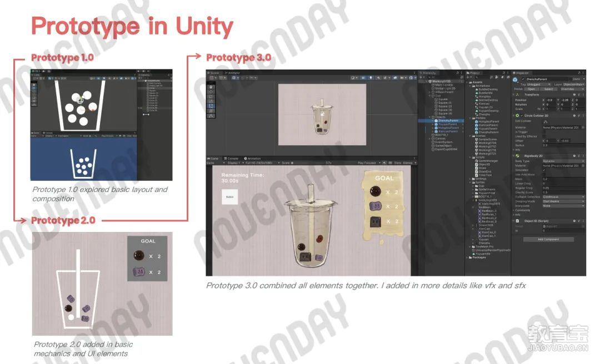This screenshot has height=364, width=600.
Task: Select EventSystem in the Hierarchy
Action: [443, 142]
